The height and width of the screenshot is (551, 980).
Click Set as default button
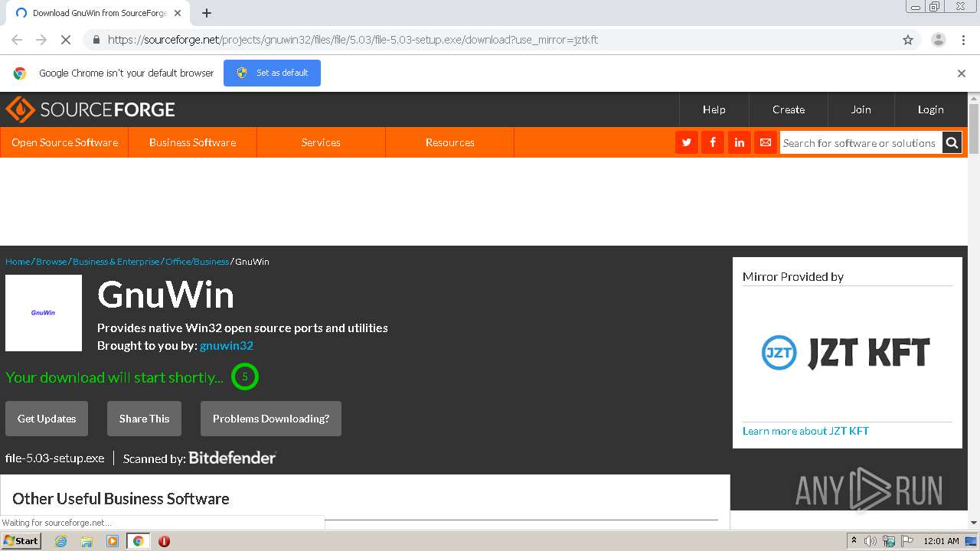[272, 73]
